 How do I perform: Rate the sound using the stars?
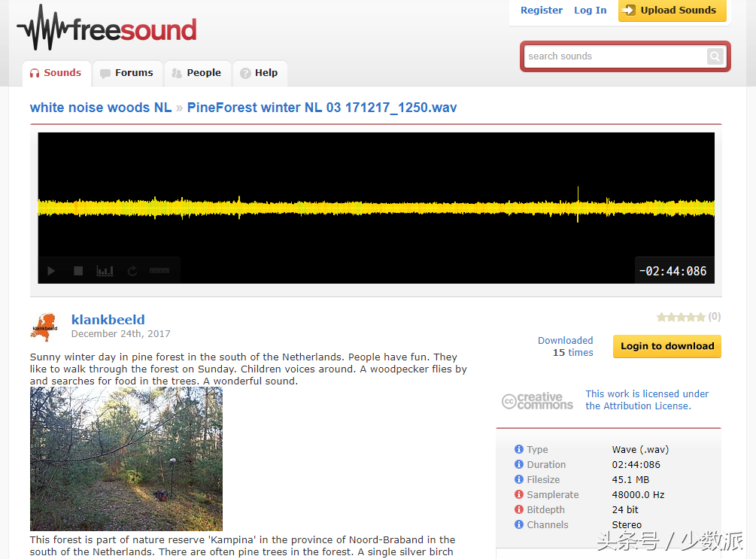[681, 317]
